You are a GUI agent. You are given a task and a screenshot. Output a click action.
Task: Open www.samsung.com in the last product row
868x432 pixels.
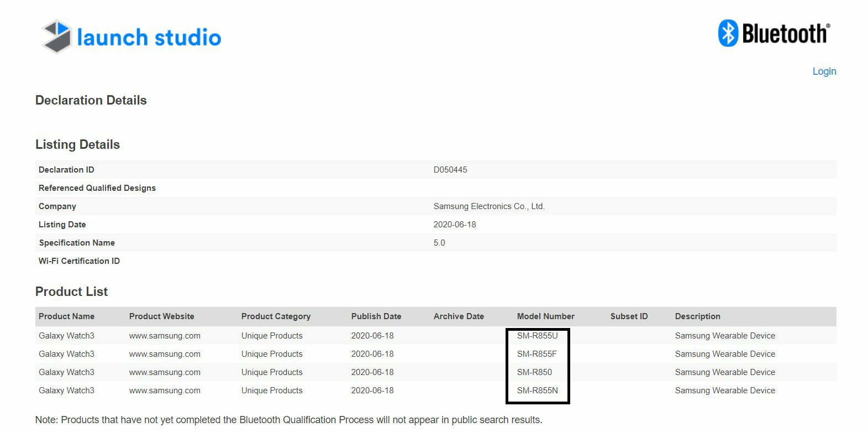point(165,391)
